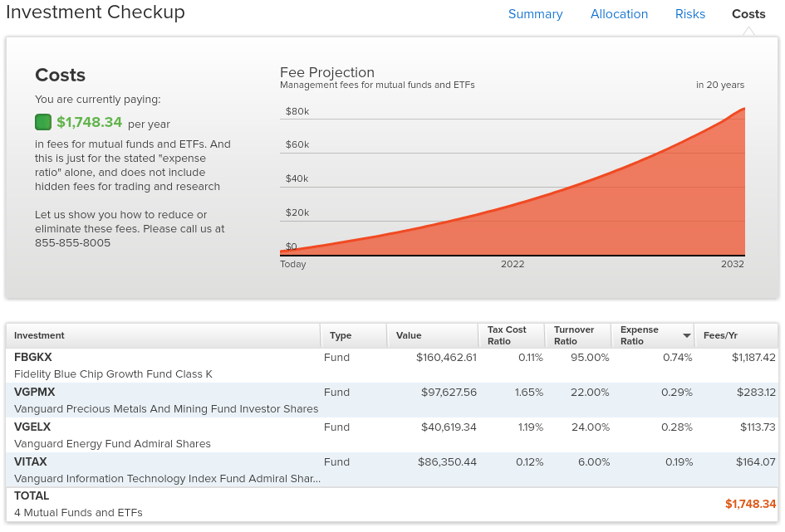Viewport: 785px width, 532px height.
Task: Open the Allocation tab
Action: click(x=619, y=14)
